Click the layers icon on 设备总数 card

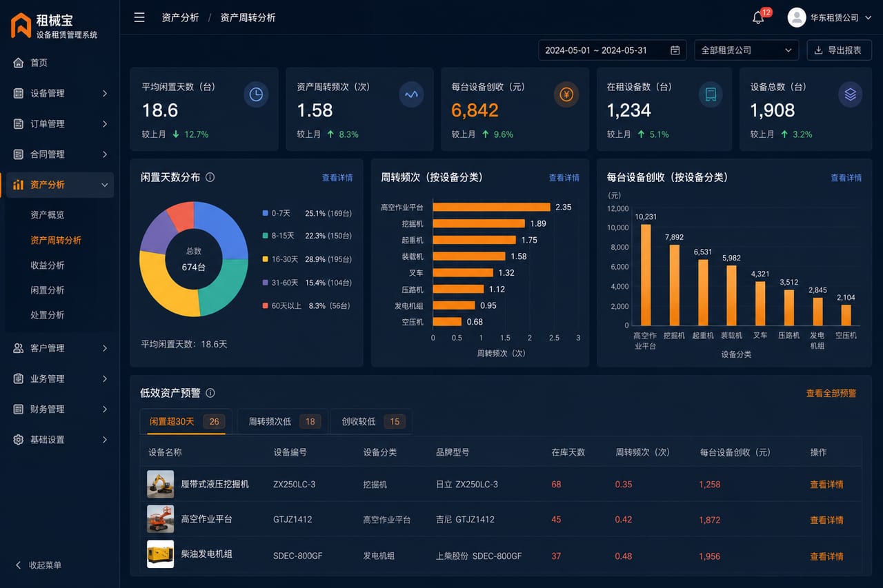click(x=850, y=94)
